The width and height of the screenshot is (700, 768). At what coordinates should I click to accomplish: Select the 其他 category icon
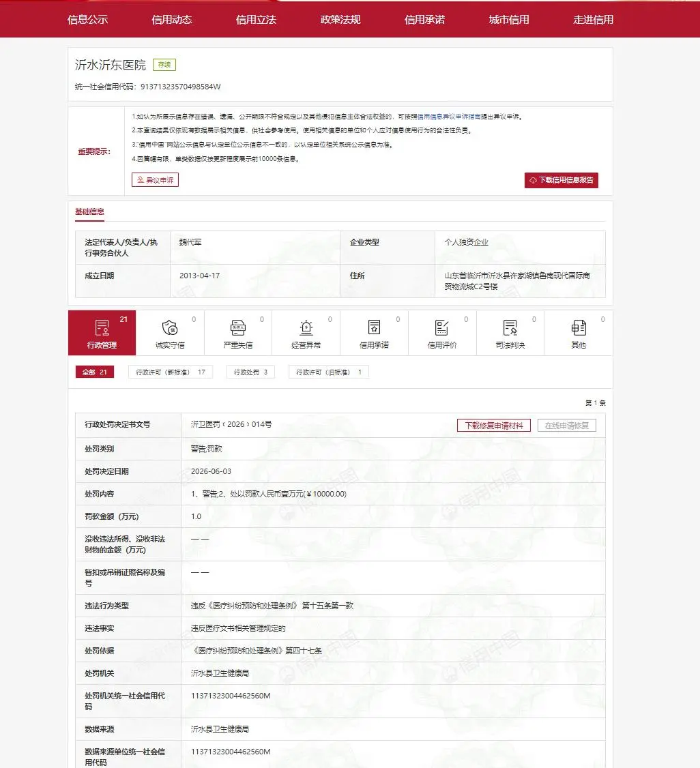[579, 327]
